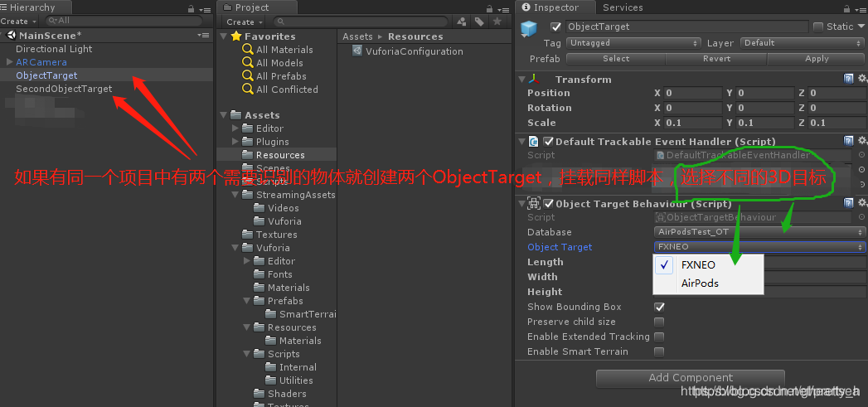868x407 pixels.
Task: Collapse the Assets folder tree
Action: tap(223, 115)
